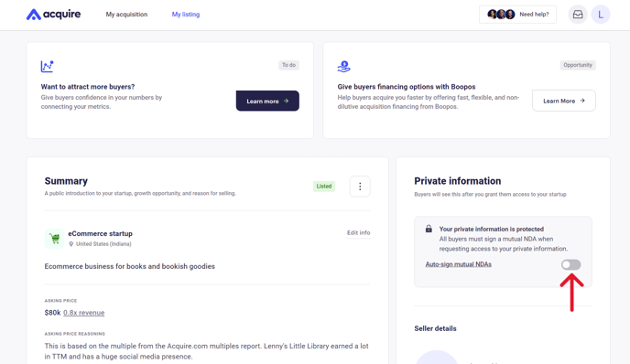Click the Acquire logo
Image resolution: width=630 pixels, height=364 pixels.
coord(53,15)
